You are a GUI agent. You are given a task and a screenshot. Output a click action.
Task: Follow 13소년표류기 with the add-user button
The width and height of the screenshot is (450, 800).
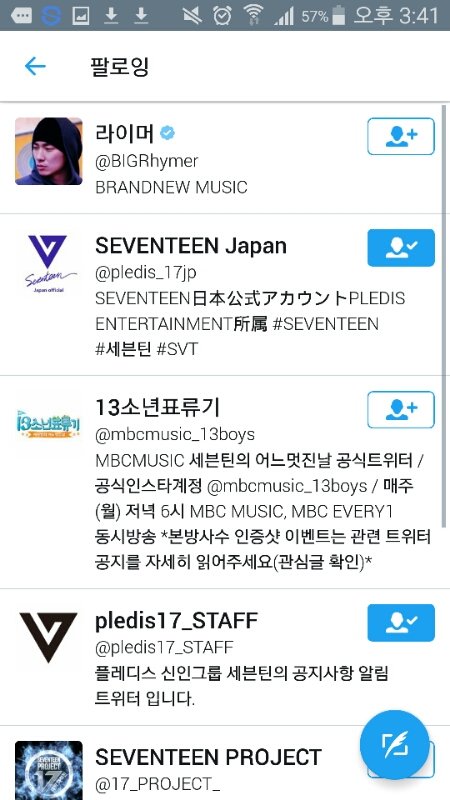401,410
